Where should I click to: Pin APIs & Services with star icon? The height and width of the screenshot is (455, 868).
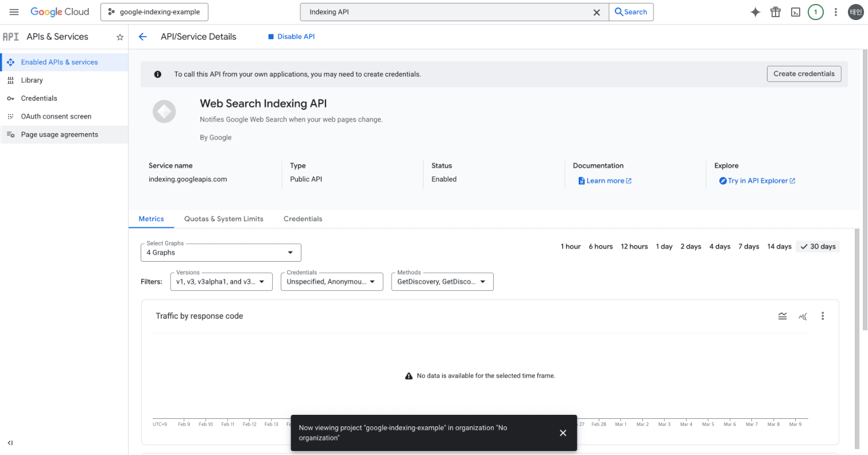[120, 37]
